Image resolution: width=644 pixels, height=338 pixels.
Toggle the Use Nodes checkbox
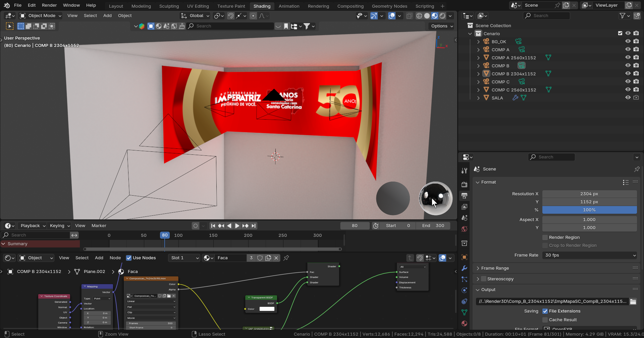(x=129, y=258)
